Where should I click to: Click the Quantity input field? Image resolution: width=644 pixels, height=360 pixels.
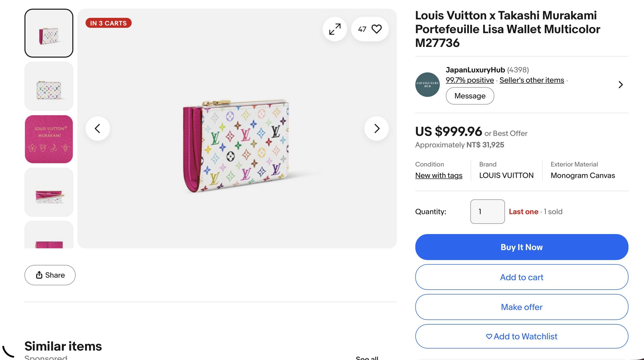[x=487, y=212]
